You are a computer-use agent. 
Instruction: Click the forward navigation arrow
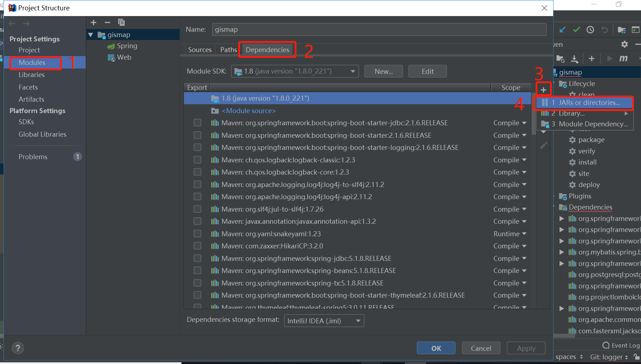pos(26,24)
